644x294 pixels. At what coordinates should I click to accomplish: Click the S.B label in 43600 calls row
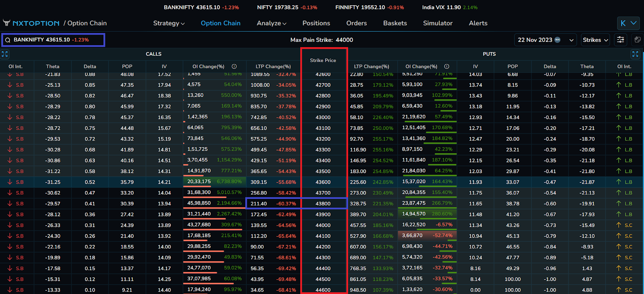[x=20, y=182]
